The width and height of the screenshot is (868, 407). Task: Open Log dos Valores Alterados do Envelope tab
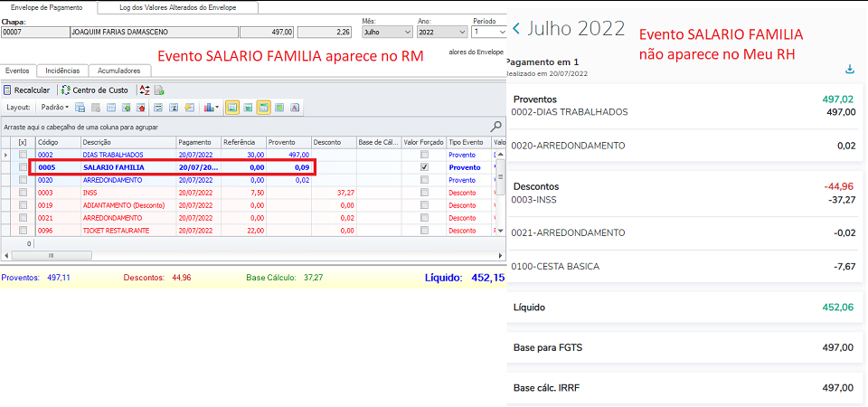point(178,8)
